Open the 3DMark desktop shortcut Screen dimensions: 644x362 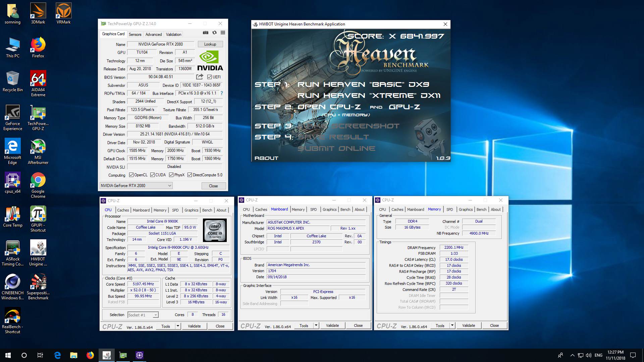[x=38, y=14]
